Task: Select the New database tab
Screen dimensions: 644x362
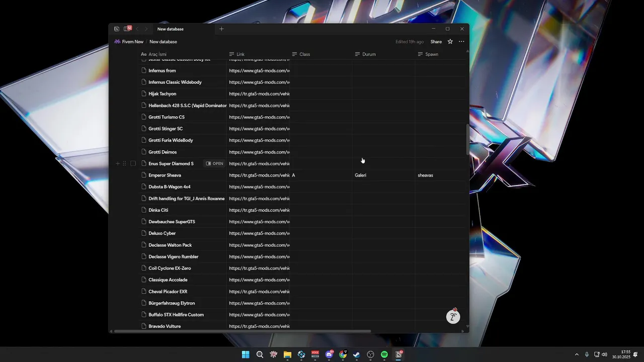Action: point(184,29)
